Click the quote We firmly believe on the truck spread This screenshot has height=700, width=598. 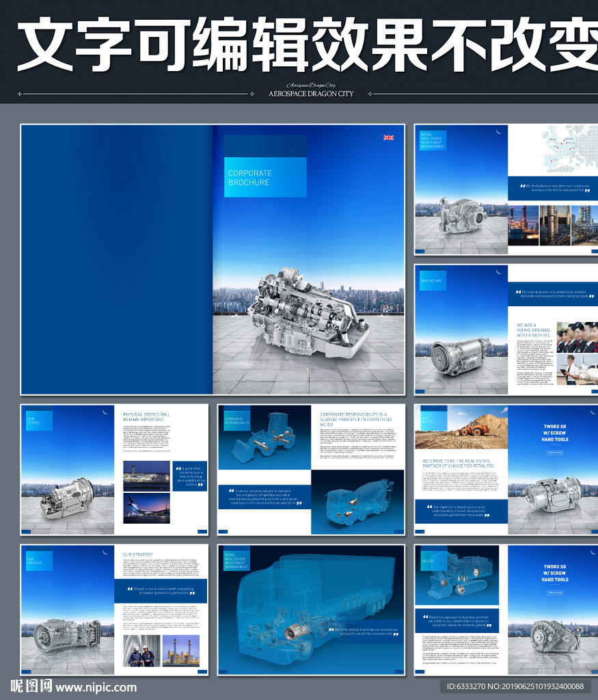364,632
